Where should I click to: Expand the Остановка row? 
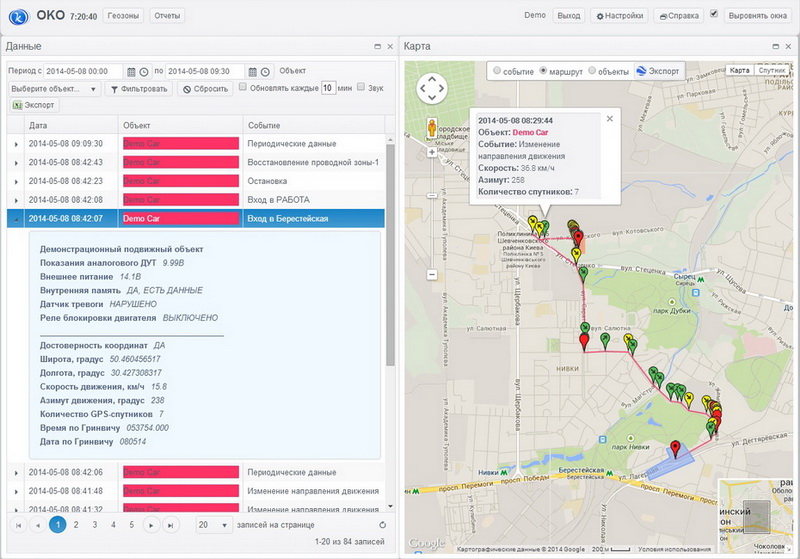tap(16, 182)
